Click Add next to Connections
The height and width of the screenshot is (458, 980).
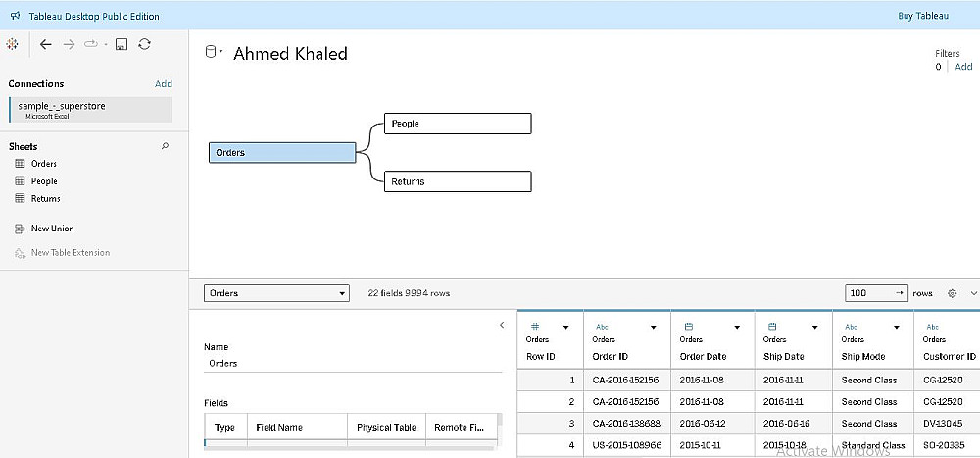coord(164,83)
